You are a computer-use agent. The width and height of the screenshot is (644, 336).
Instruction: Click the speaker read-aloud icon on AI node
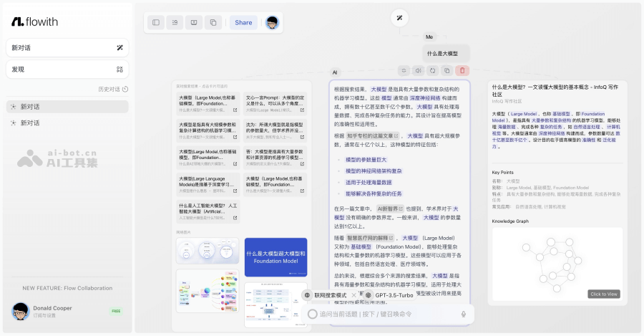(417, 70)
